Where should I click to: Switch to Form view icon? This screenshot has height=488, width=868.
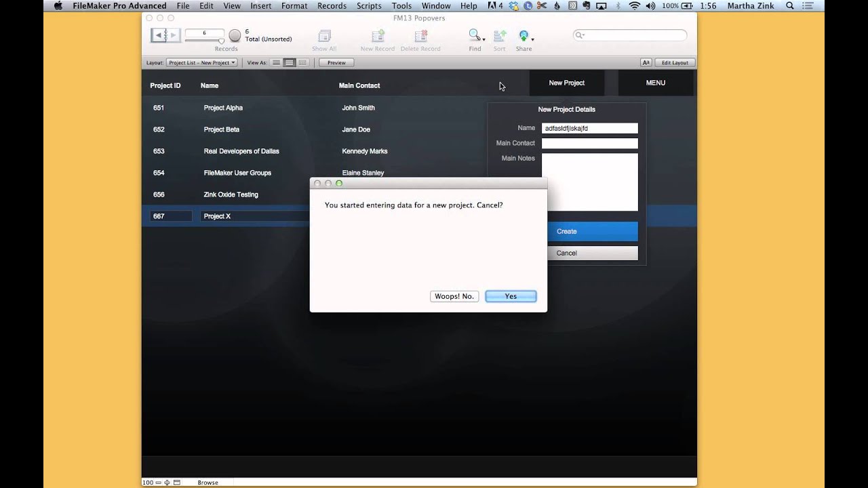coord(277,62)
